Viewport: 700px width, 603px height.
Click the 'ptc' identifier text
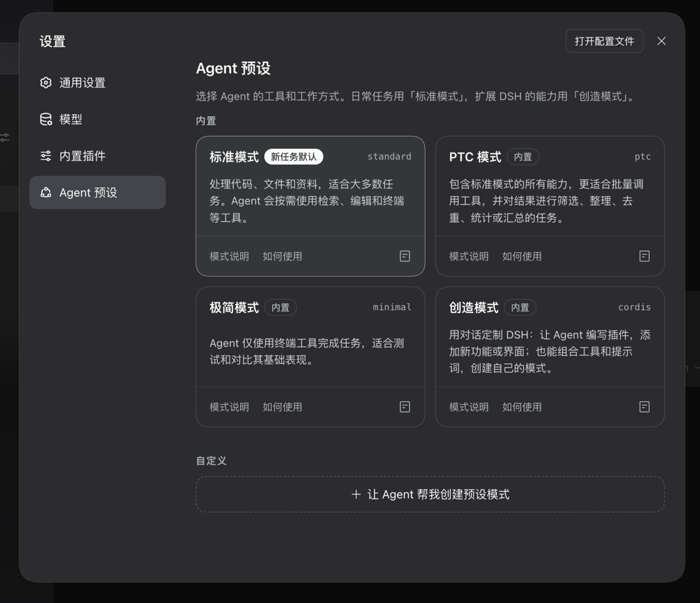point(643,156)
